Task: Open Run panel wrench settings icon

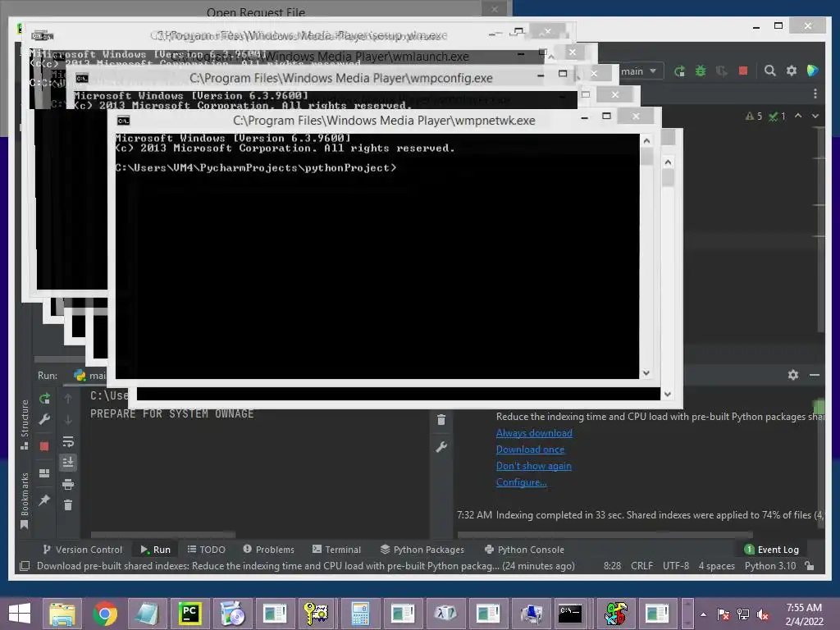Action: click(44, 419)
